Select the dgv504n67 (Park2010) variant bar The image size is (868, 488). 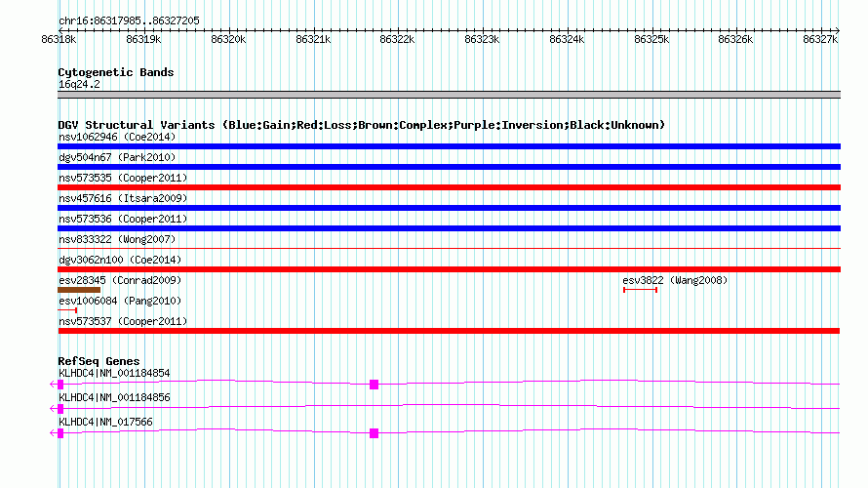click(x=449, y=167)
